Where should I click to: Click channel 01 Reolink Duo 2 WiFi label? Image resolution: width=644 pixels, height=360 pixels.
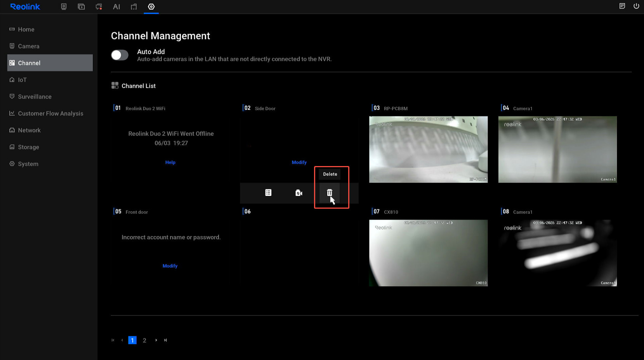[145, 109]
